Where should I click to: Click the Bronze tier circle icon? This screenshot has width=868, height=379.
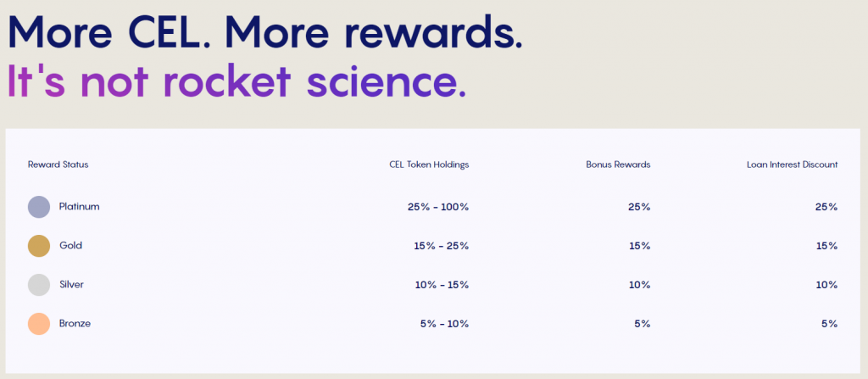(39, 324)
